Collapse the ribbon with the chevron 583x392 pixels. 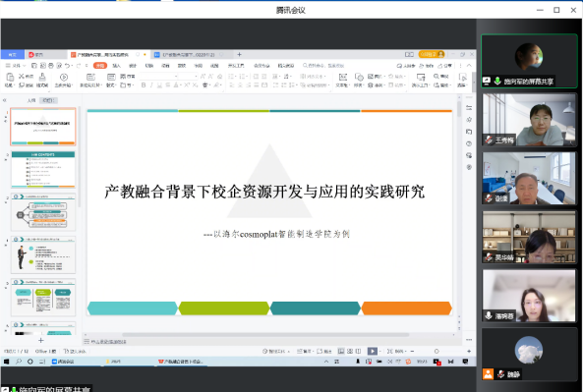click(469, 66)
